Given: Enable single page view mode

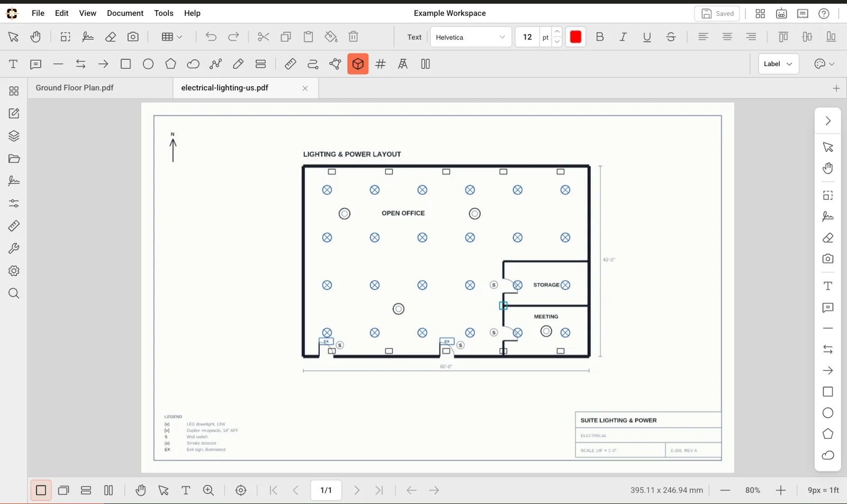Looking at the screenshot, I should tap(41, 490).
